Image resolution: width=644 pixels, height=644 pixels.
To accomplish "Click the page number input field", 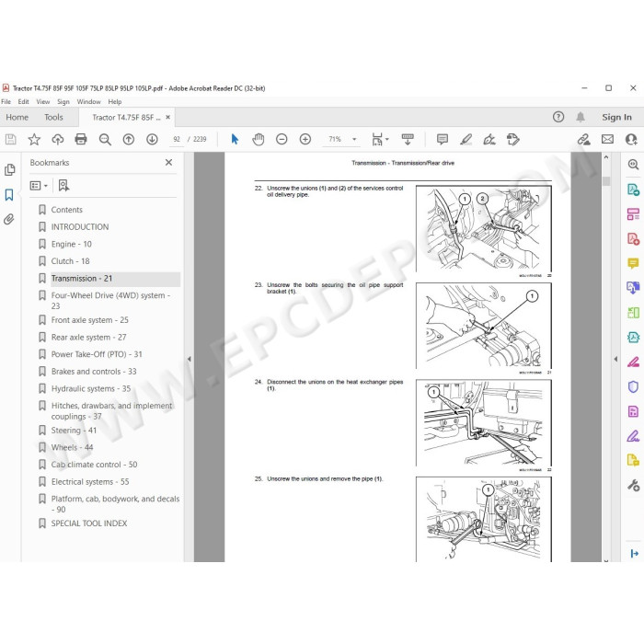I will point(177,140).
